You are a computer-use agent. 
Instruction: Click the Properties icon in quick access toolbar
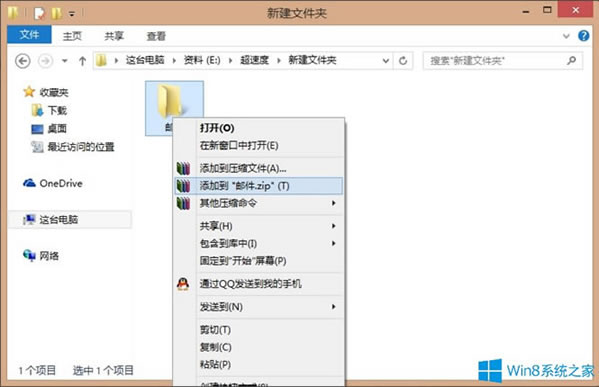coord(39,13)
